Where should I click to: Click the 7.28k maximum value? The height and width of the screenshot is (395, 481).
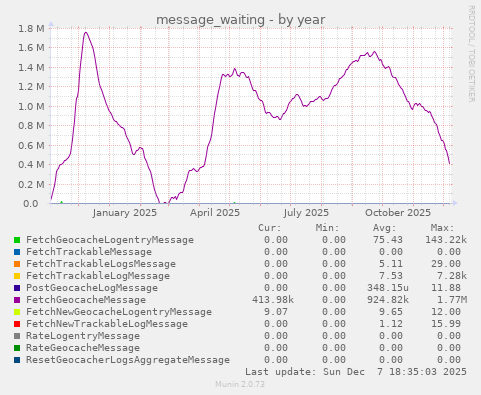pyautogui.click(x=452, y=276)
